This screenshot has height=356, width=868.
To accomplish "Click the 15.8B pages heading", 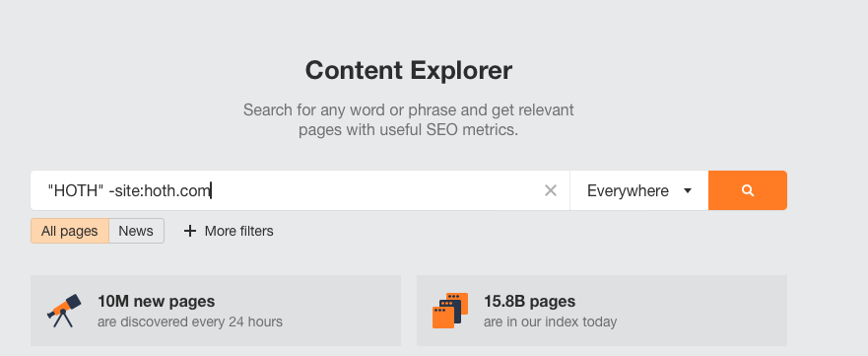I will pyautogui.click(x=530, y=302).
